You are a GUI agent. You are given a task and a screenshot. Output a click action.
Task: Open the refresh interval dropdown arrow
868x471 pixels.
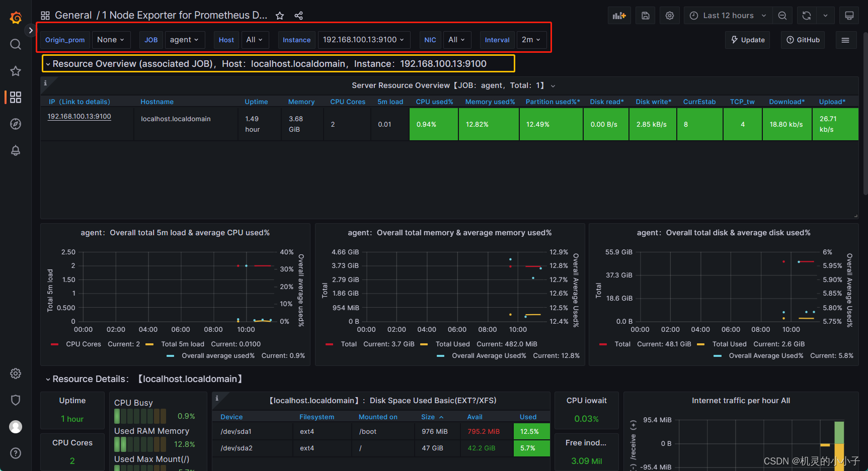click(825, 16)
